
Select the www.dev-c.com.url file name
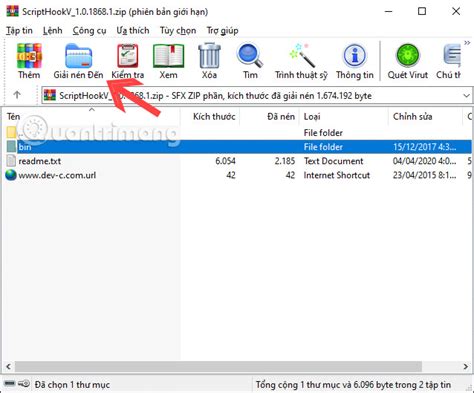coord(57,175)
